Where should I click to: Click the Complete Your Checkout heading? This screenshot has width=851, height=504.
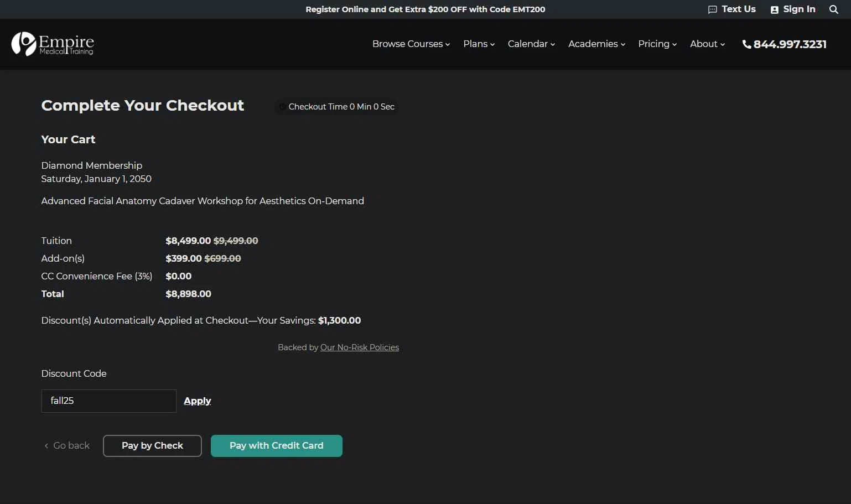click(143, 105)
